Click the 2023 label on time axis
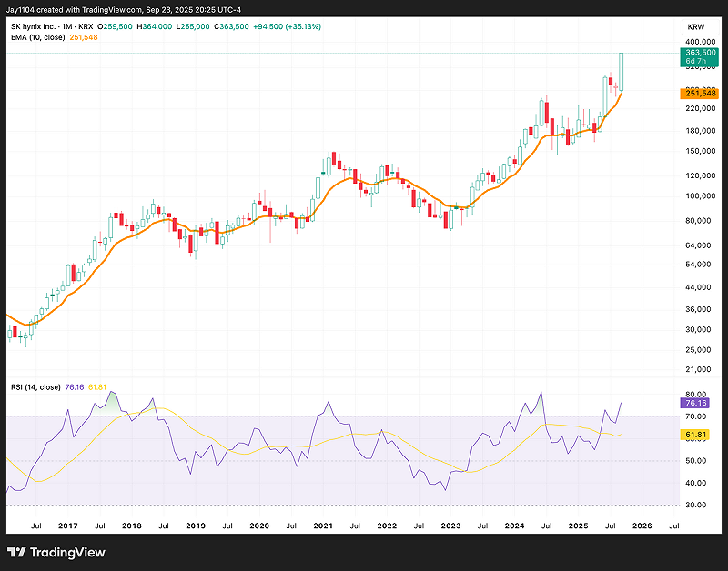 click(450, 526)
